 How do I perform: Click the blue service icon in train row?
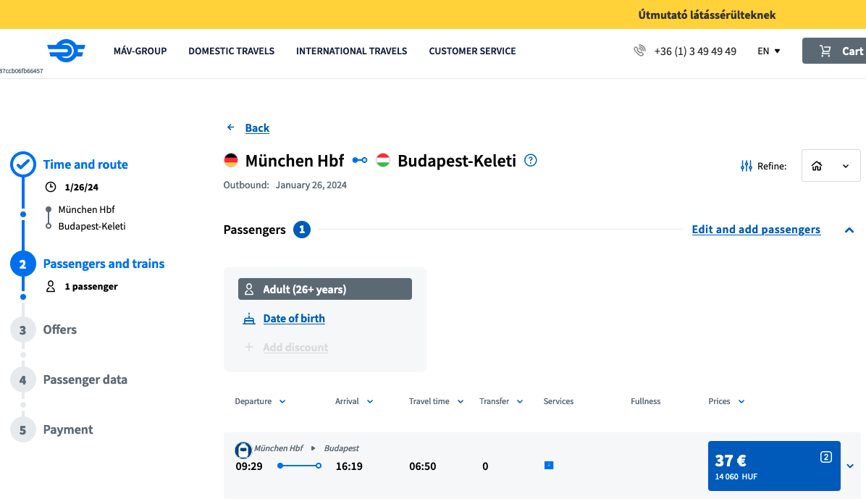pyautogui.click(x=548, y=465)
